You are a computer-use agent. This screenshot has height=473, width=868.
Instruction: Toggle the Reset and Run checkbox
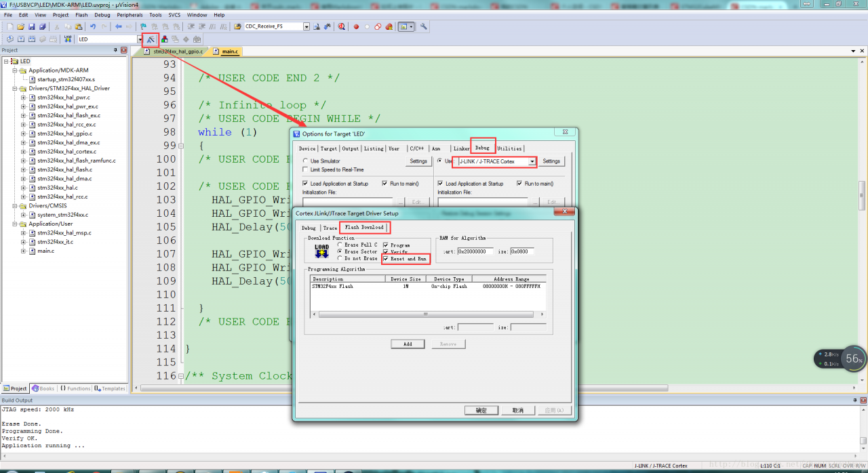pyautogui.click(x=386, y=259)
